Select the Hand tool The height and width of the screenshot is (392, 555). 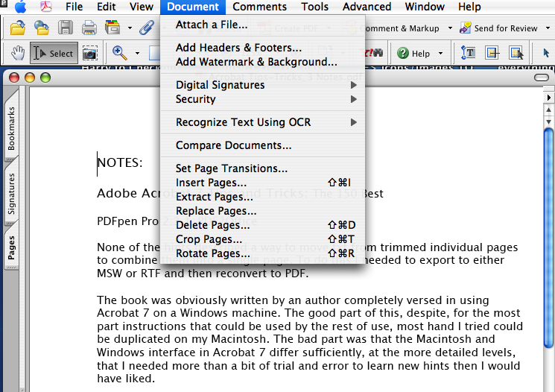coord(16,53)
